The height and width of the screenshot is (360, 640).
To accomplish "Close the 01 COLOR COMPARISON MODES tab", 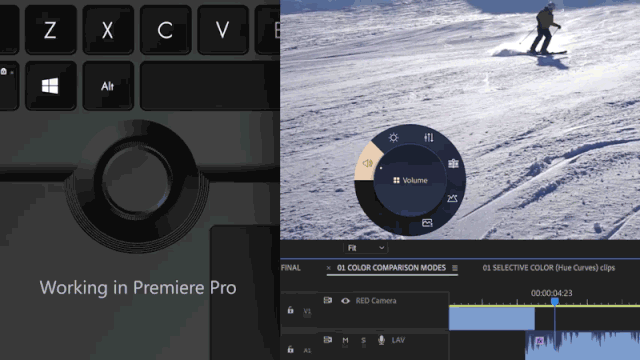I will tap(329, 268).
